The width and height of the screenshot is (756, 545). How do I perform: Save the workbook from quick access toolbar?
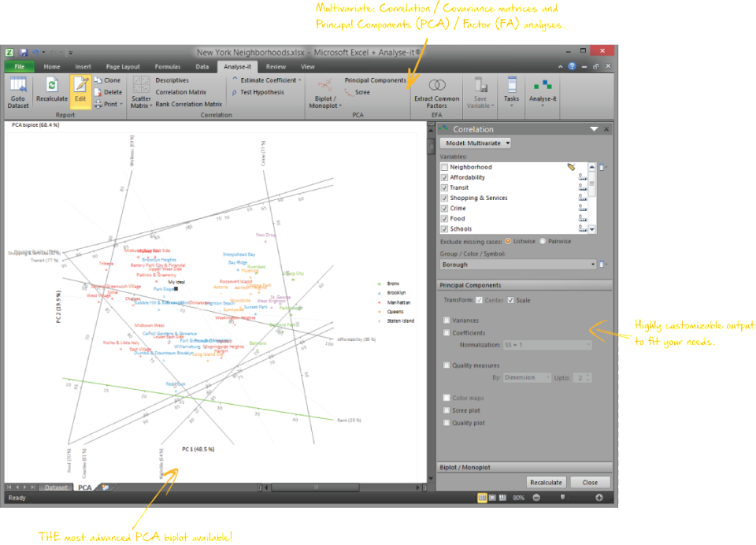(23, 52)
